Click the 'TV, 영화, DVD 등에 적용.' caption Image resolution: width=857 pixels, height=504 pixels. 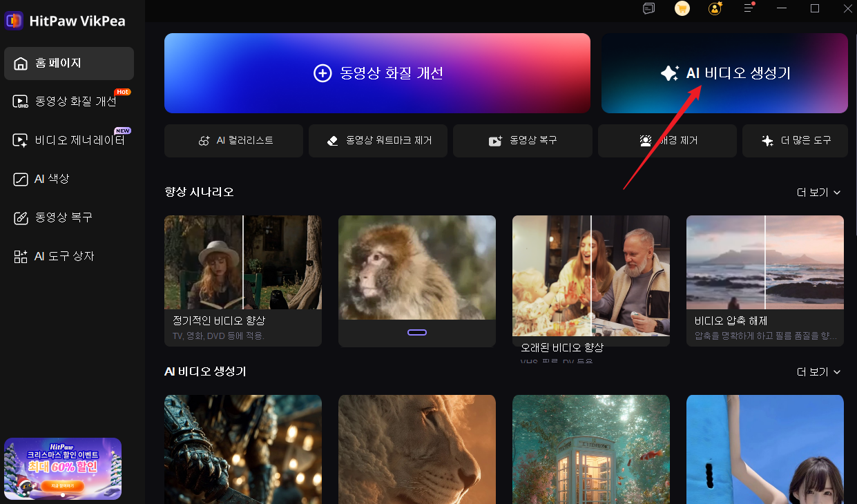coord(218,336)
